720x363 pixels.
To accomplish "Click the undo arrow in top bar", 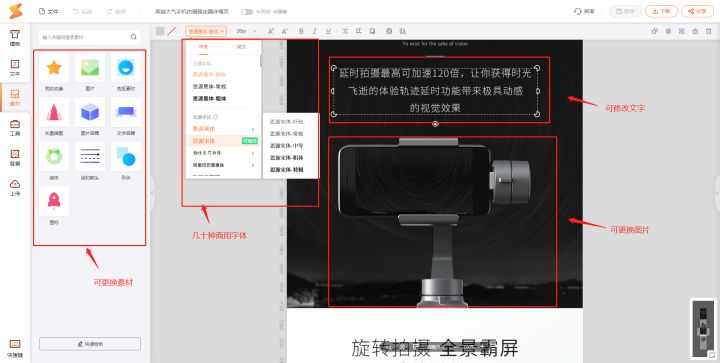I will [x=76, y=11].
